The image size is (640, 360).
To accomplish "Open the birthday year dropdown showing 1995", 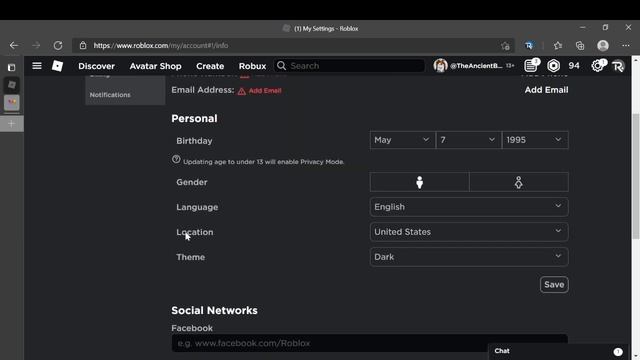I will [x=535, y=140].
